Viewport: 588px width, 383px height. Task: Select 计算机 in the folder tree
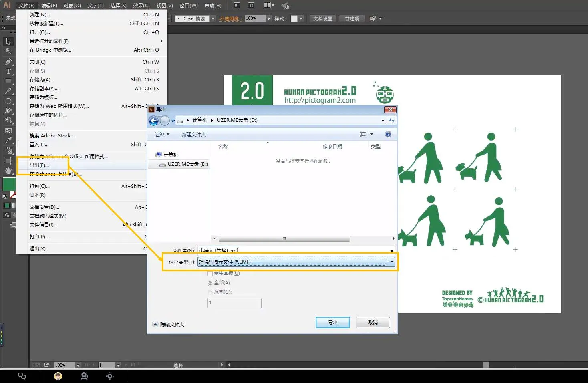[x=167, y=155]
